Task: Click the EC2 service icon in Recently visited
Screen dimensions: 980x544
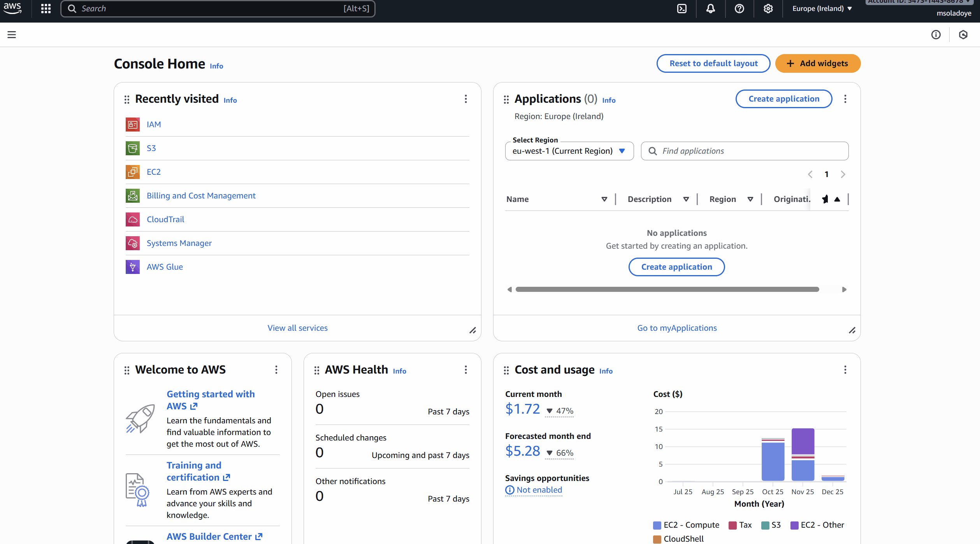Action: (132, 172)
